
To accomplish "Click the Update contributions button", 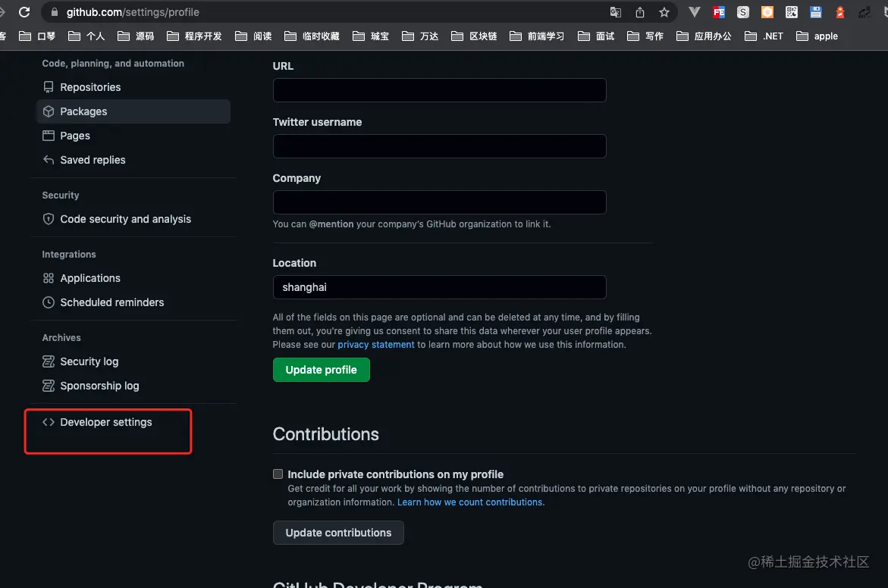I will click(338, 533).
